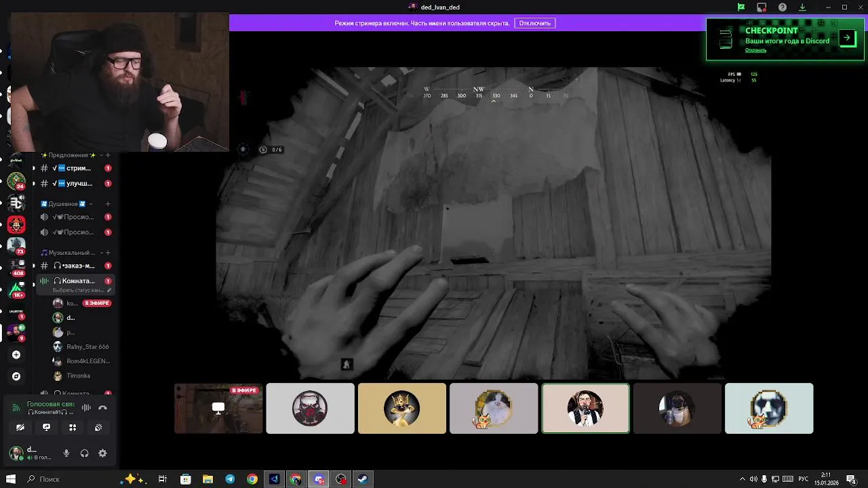Select user Timonka in voice list

[x=81, y=375]
